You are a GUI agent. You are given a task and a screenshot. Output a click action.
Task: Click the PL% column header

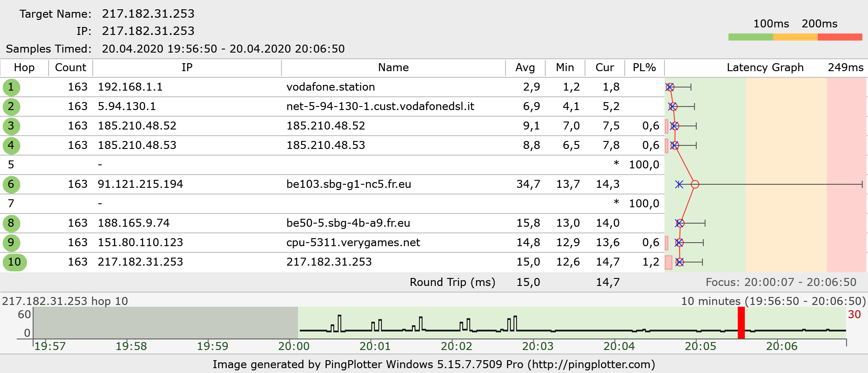(644, 68)
